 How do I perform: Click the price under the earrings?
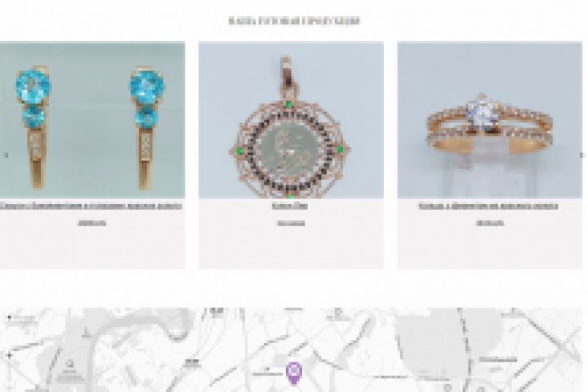[91, 223]
